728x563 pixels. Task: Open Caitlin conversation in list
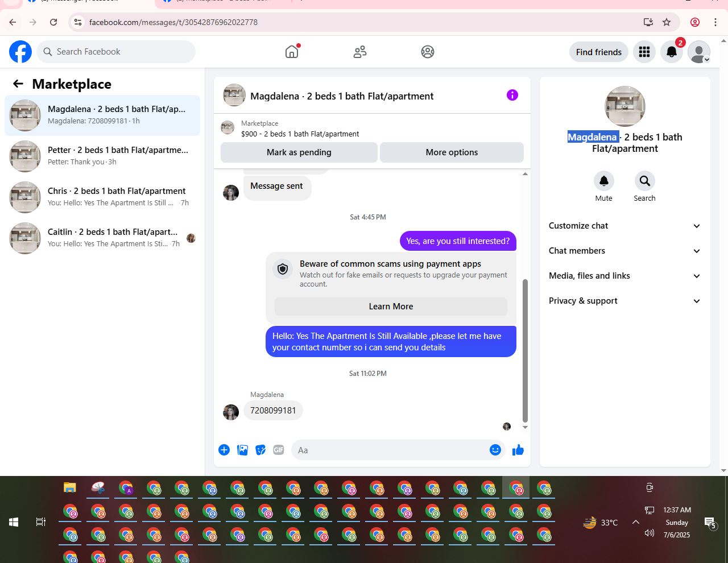(102, 238)
